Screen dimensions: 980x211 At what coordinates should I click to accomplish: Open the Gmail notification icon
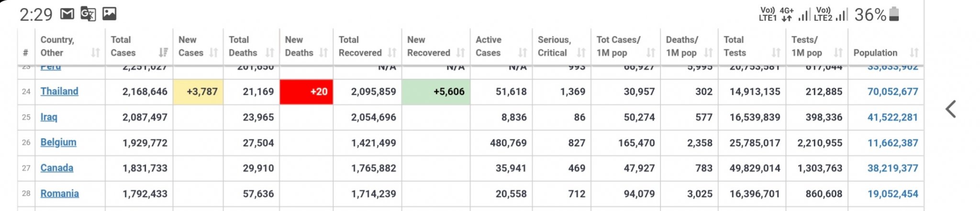click(x=67, y=14)
